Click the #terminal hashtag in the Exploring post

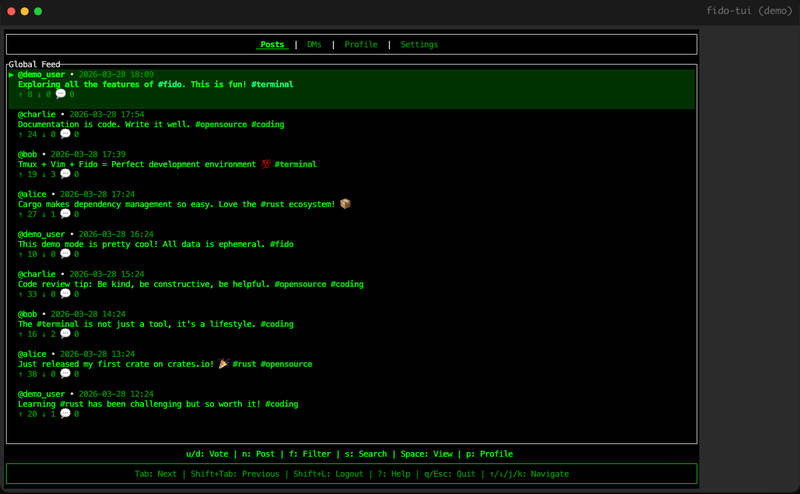[272, 84]
